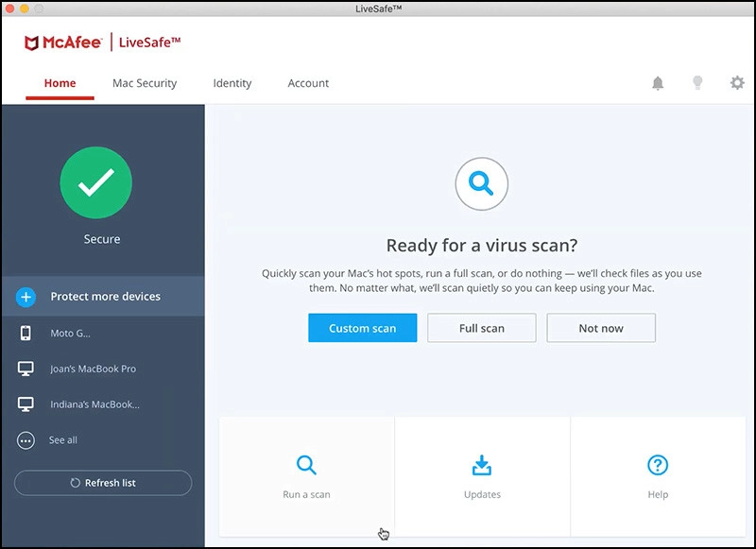Select Joan's MacBook Pro device name
Viewport: 756px width, 549px height.
click(93, 369)
